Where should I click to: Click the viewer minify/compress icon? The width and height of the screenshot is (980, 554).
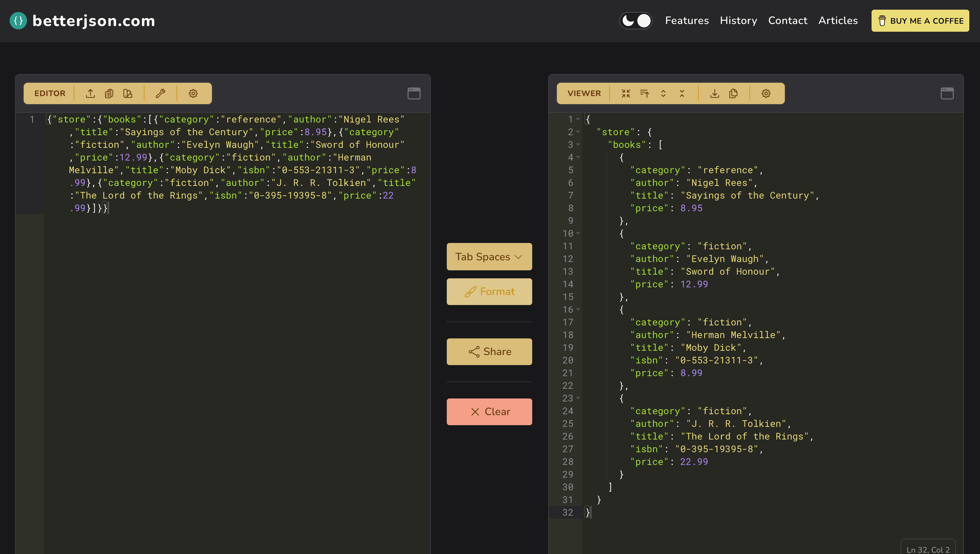pos(626,93)
